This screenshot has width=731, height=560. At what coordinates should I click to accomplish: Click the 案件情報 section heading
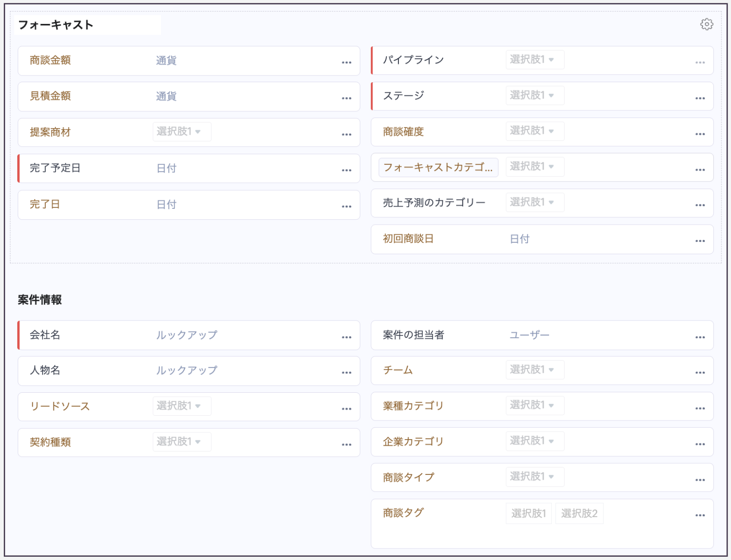40,300
